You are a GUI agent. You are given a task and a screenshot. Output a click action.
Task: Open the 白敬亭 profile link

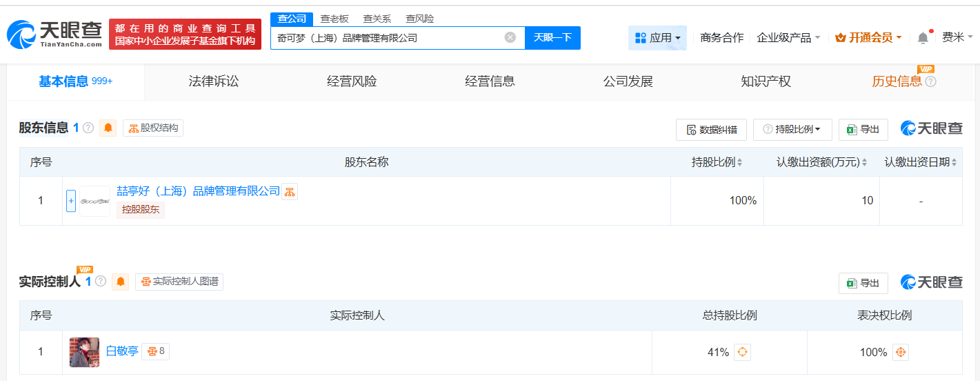click(x=121, y=351)
